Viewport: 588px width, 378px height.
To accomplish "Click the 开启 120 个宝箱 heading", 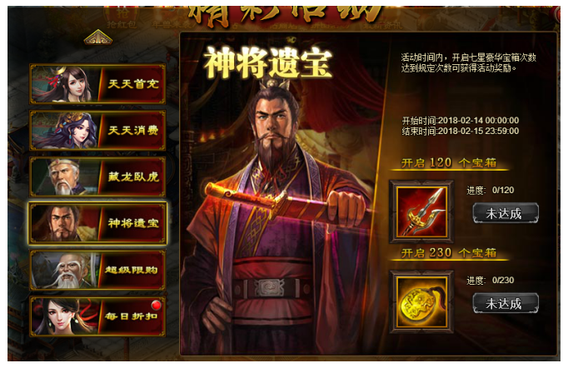I will [449, 162].
